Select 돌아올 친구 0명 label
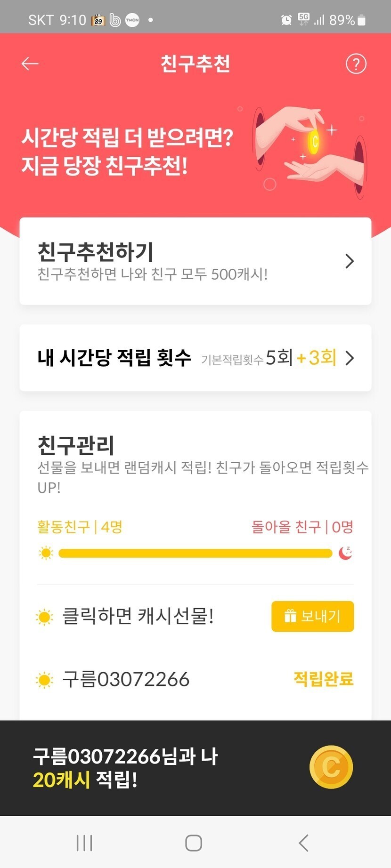This screenshot has height=868, width=391. pos(302,527)
